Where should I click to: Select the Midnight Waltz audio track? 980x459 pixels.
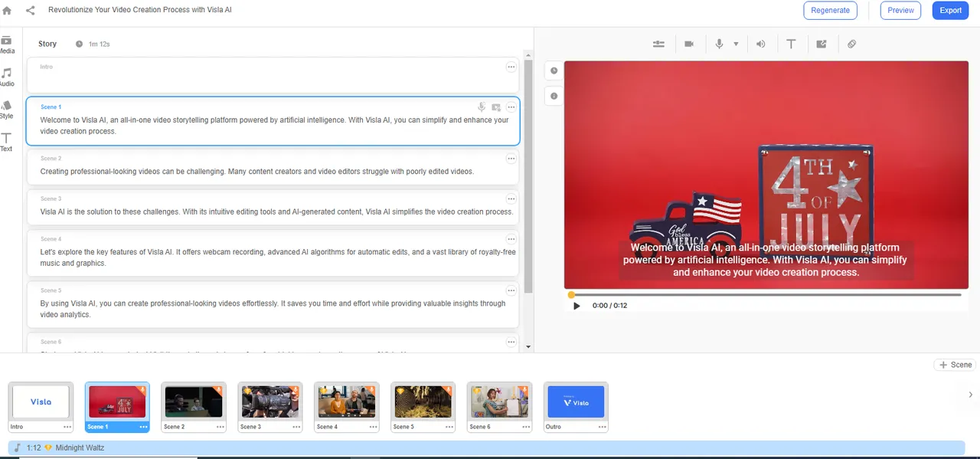pyautogui.click(x=487, y=448)
